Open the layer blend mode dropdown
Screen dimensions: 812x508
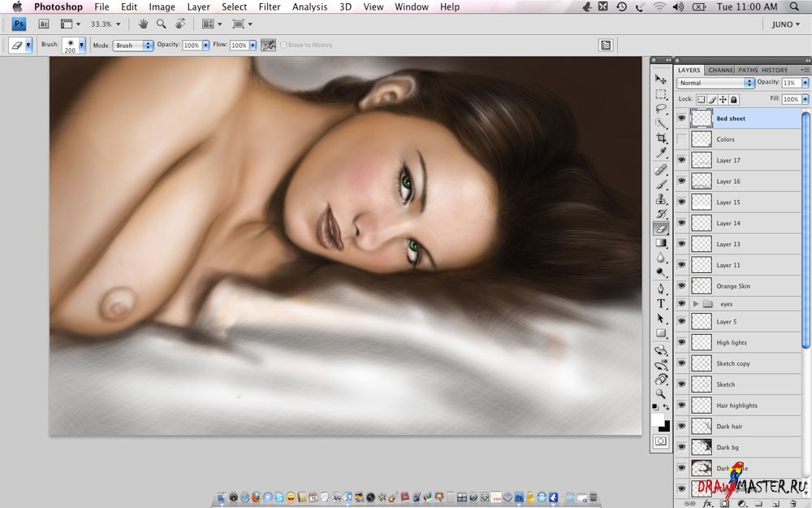coord(715,83)
